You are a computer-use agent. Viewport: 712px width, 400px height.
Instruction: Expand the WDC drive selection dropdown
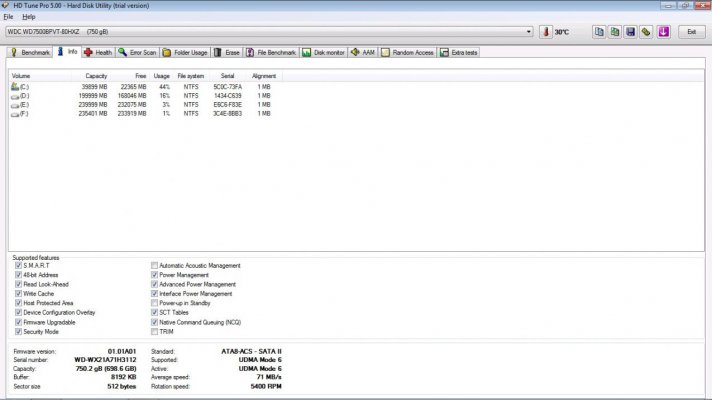(529, 32)
